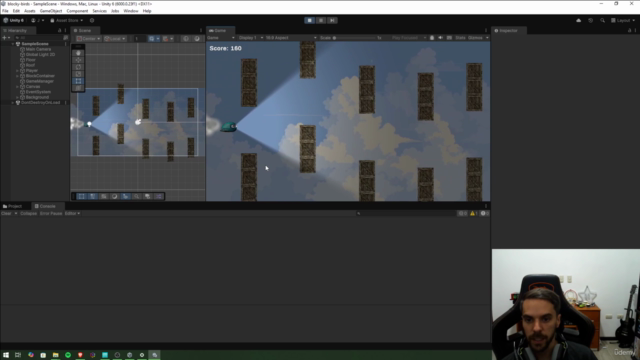
Task: Open the Undo History icon
Action: (x=590, y=20)
